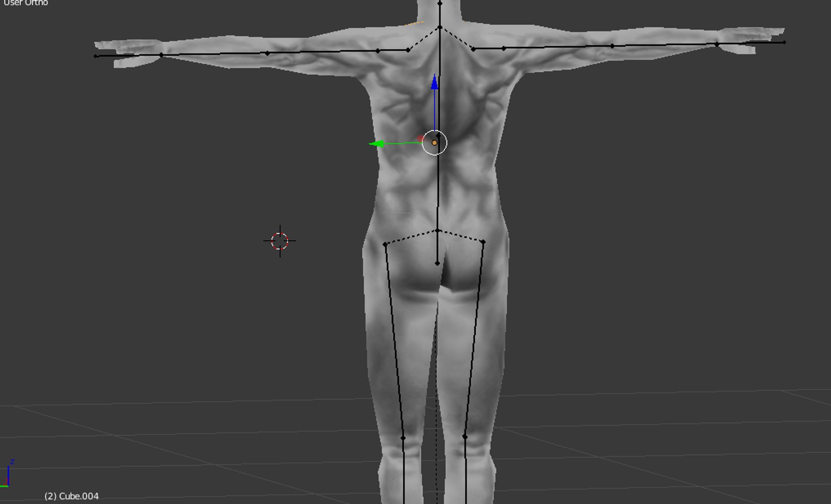This screenshot has height=504, width=831.
Task: Select the fingertip bone end on the far right
Action: [x=784, y=42]
